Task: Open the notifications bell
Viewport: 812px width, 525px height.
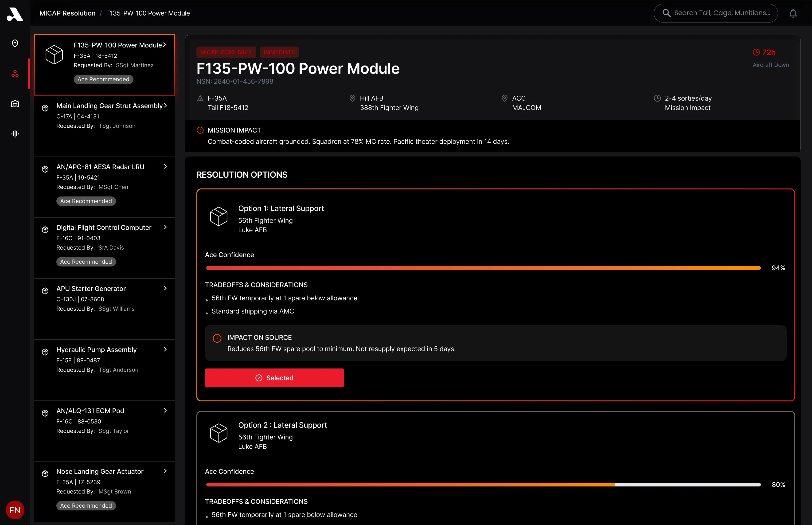Action: click(x=793, y=13)
